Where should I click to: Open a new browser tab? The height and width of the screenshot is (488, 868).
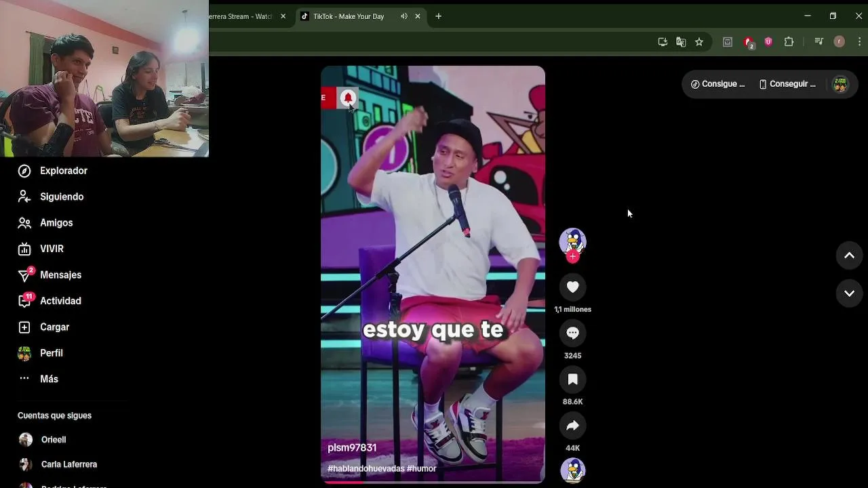[439, 16]
